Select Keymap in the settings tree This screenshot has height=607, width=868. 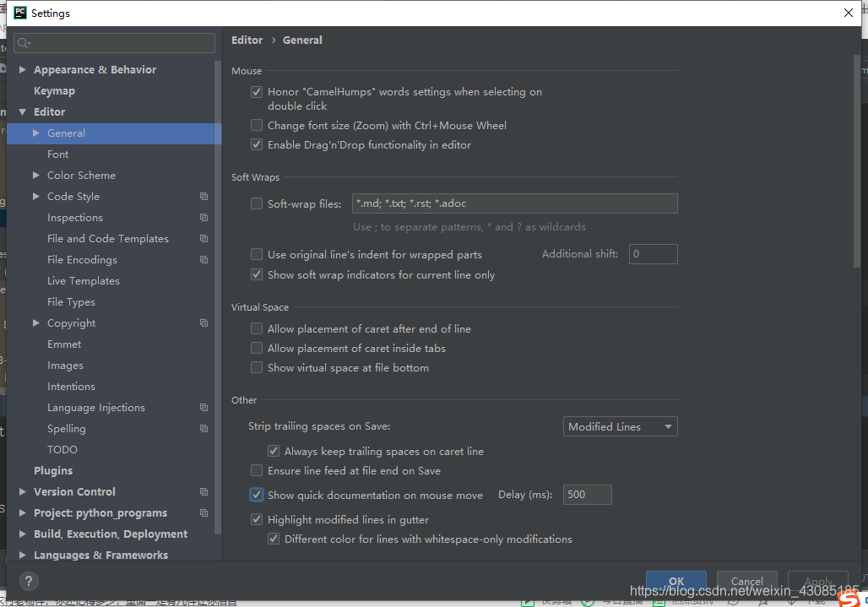pos(54,90)
